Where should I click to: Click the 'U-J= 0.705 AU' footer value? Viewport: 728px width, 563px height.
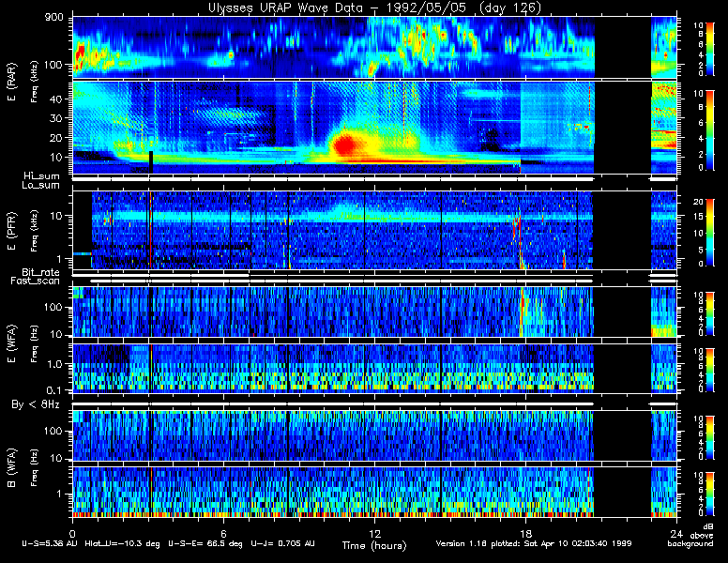[x=282, y=543]
